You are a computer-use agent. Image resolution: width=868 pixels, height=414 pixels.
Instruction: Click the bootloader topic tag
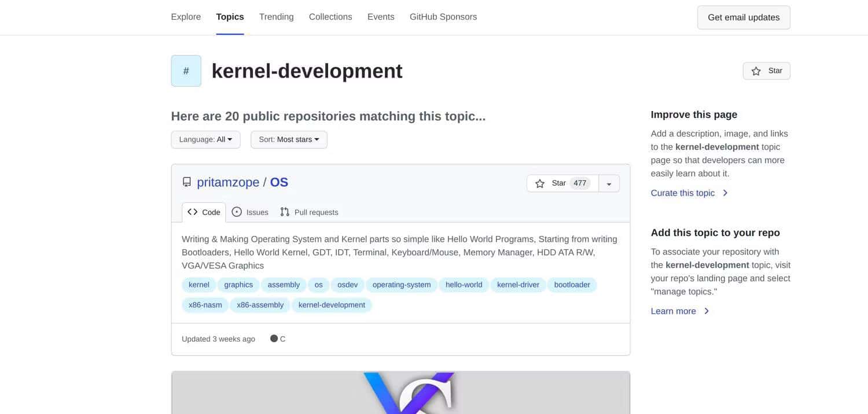(x=572, y=284)
